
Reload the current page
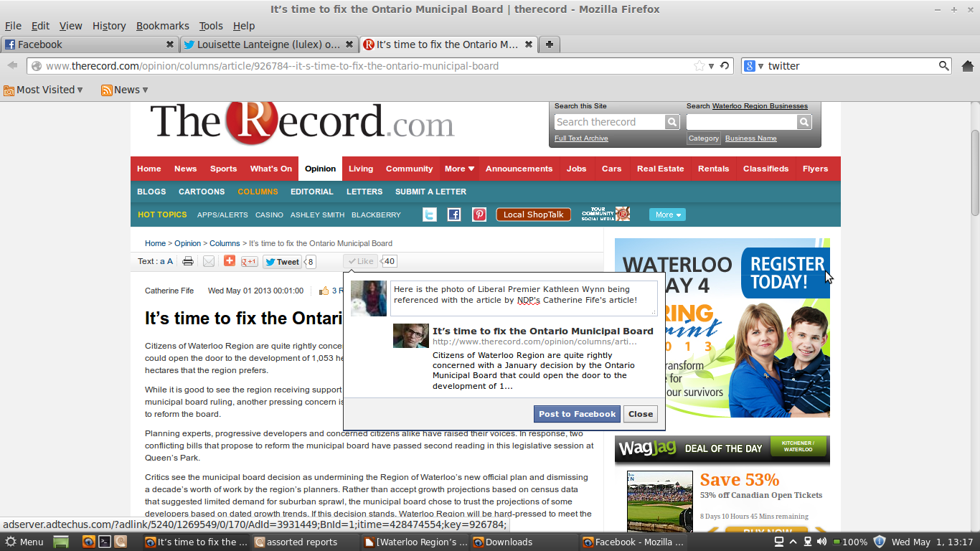(x=725, y=66)
